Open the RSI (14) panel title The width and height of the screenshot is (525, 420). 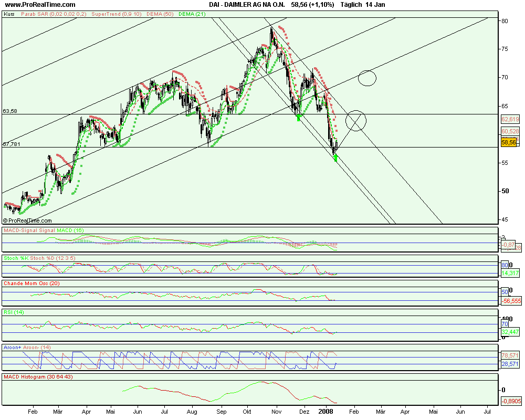[x=14, y=312]
